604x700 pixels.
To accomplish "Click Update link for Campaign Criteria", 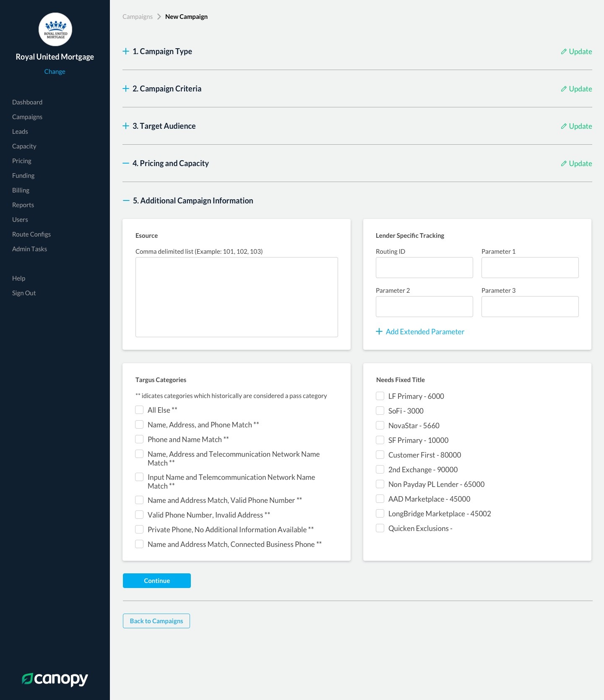I will point(581,89).
